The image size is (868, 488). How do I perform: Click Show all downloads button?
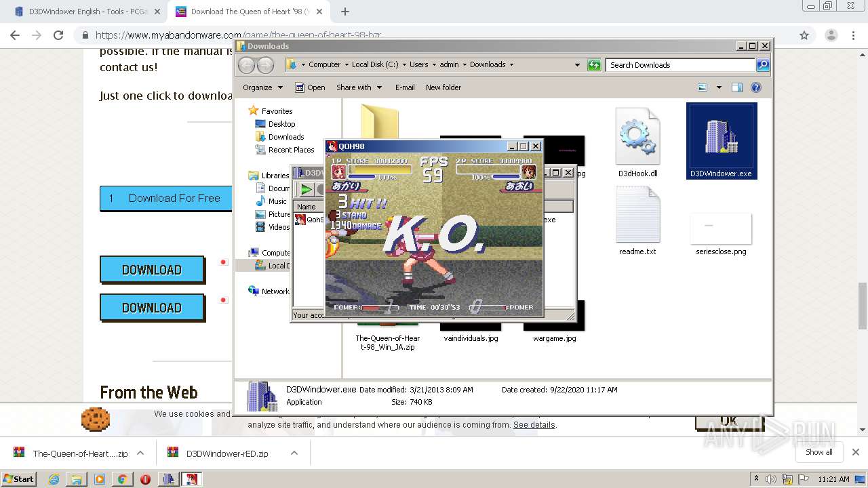[819, 452]
